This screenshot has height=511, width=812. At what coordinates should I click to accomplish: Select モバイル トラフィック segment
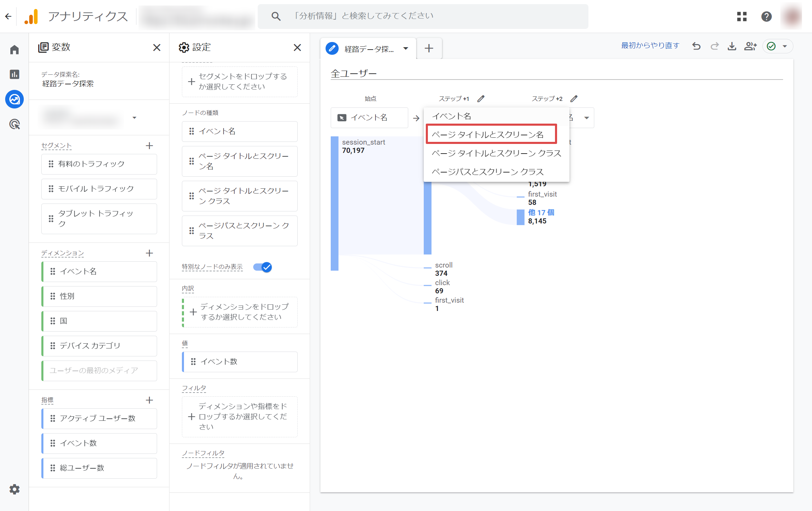coord(99,189)
